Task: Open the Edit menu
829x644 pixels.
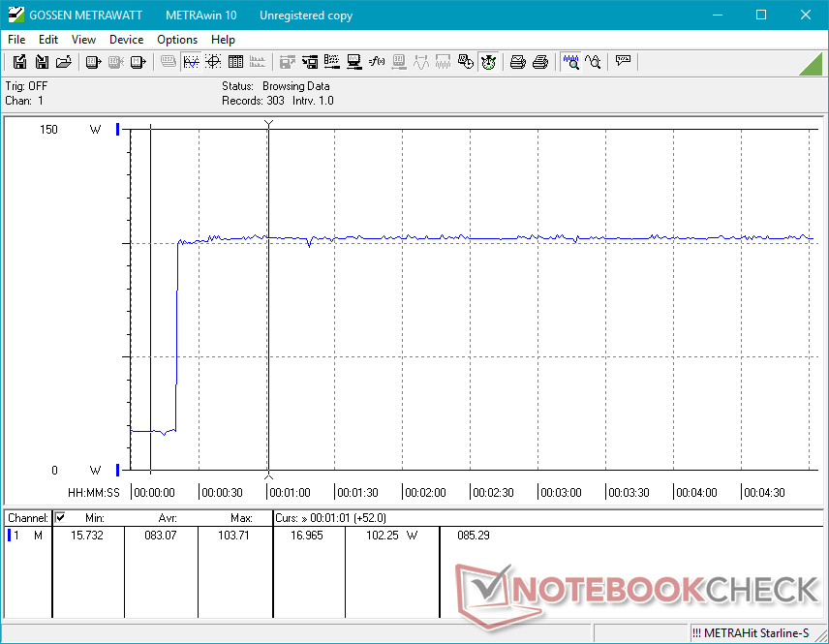Action: [48, 40]
